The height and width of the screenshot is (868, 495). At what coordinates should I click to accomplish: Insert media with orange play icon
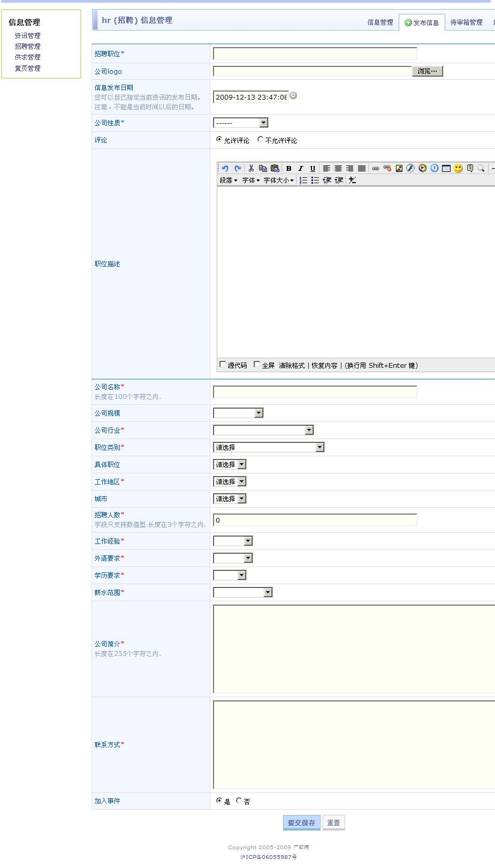pos(423,168)
